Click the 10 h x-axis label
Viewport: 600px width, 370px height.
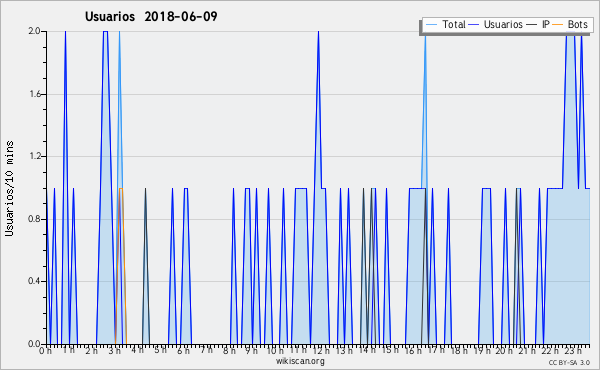point(275,350)
